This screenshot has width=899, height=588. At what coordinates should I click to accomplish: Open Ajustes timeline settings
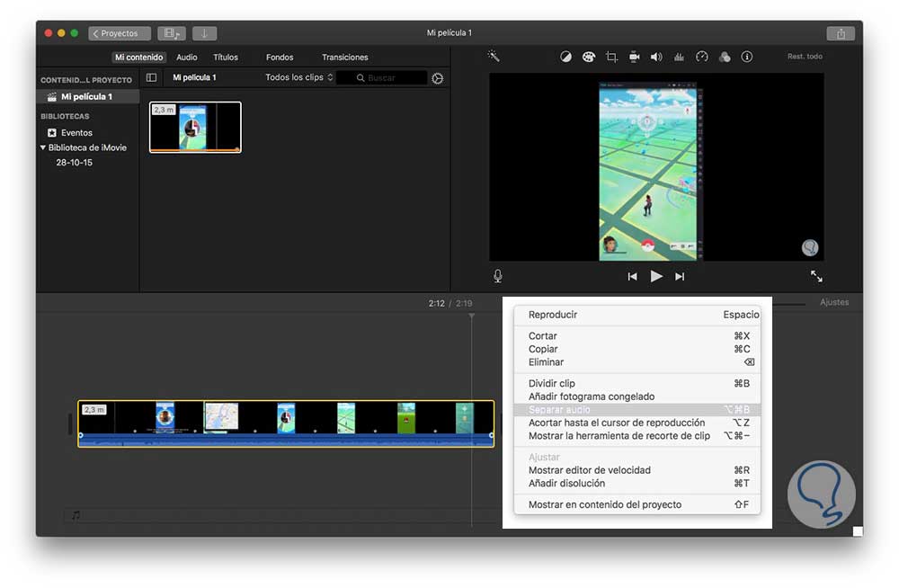833,302
